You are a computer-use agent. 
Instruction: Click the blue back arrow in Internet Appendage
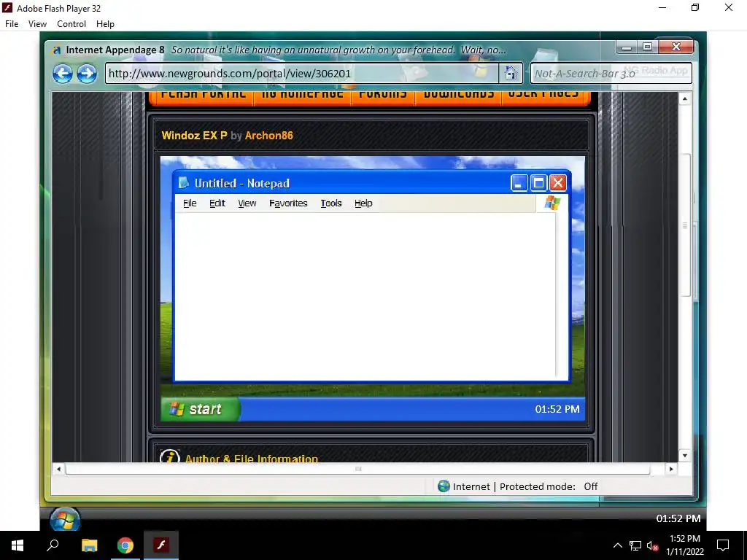pos(63,74)
